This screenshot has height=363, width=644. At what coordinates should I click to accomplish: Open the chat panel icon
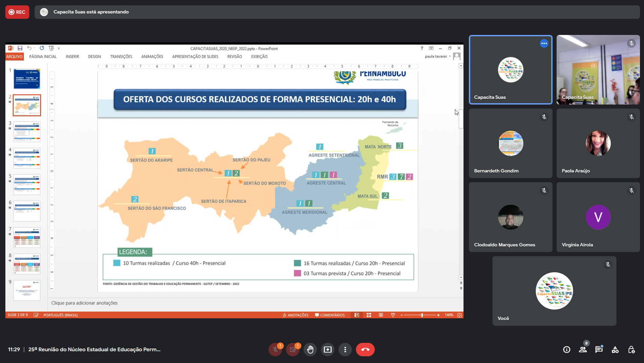click(599, 350)
